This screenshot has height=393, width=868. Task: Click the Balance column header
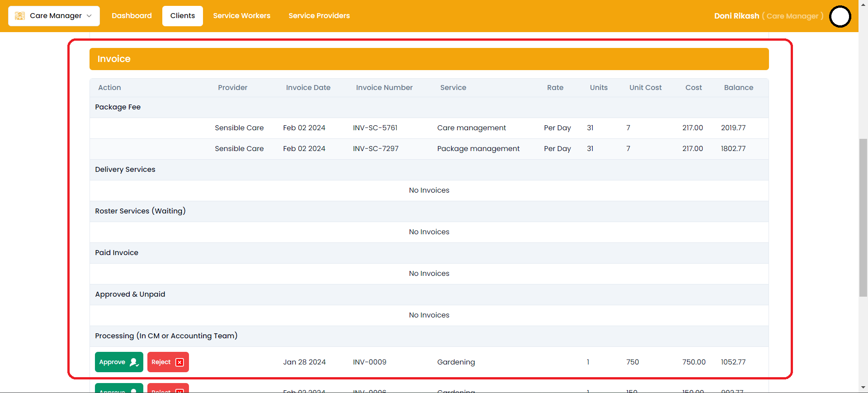point(738,88)
